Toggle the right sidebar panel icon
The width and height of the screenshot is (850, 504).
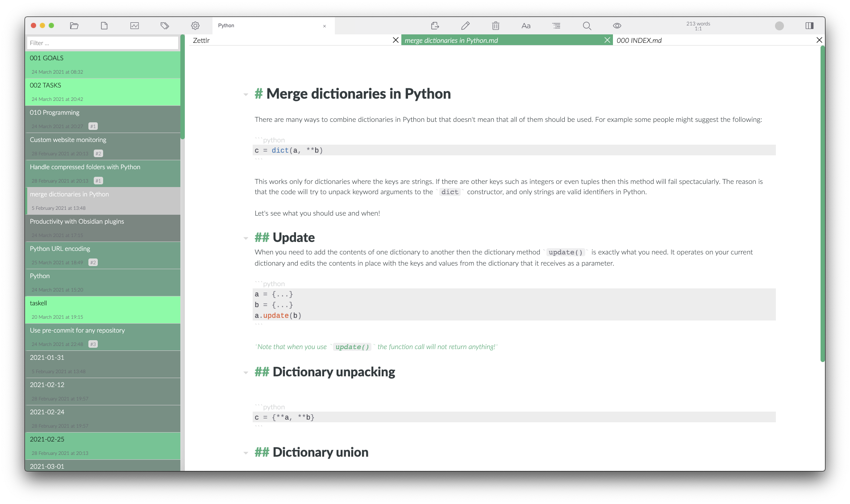click(x=809, y=26)
